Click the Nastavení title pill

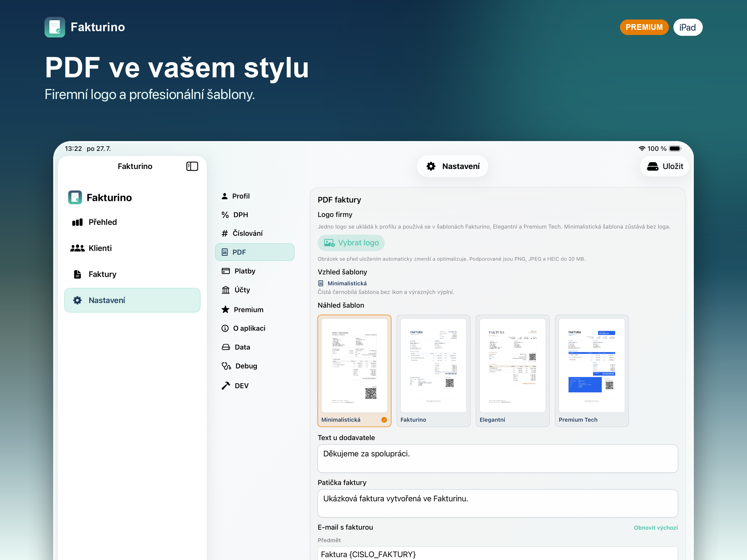452,166
